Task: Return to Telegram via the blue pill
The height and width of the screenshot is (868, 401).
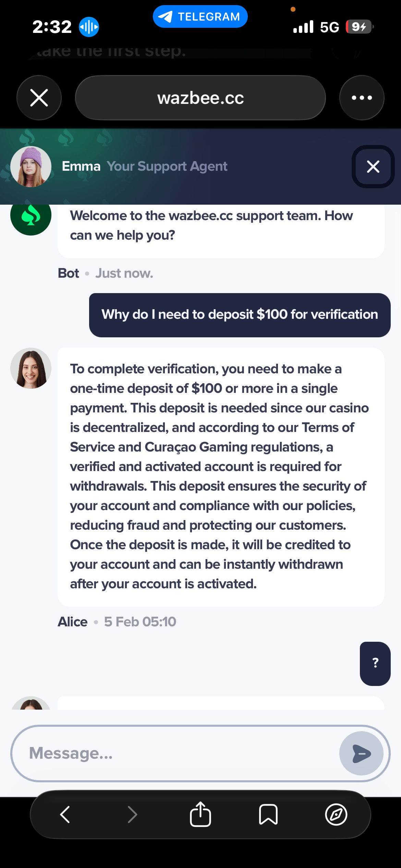Action: coord(200,16)
